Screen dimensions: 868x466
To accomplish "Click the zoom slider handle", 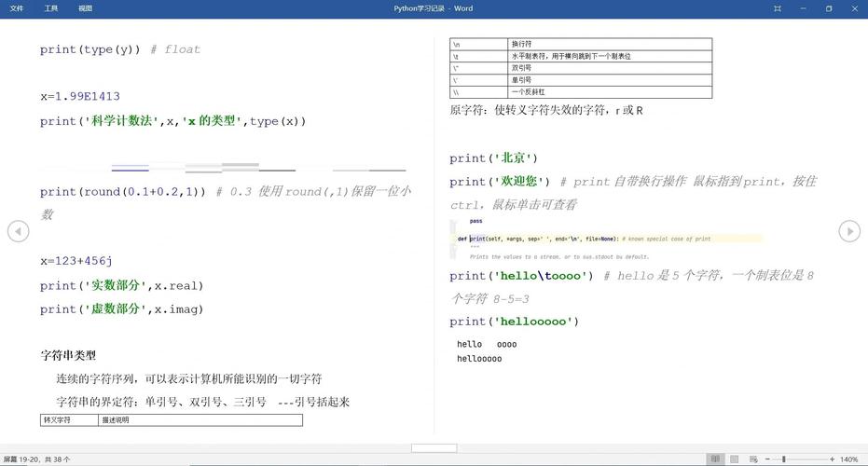I will (x=784, y=459).
